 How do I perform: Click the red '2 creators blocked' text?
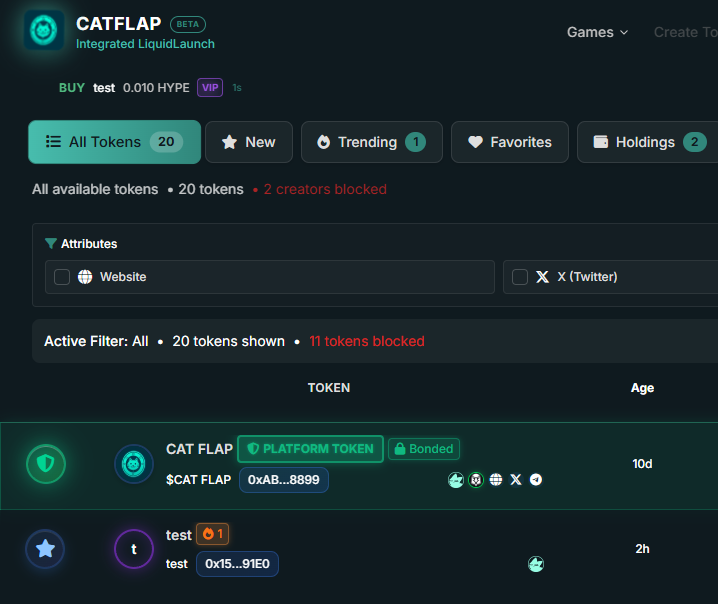[x=325, y=189]
